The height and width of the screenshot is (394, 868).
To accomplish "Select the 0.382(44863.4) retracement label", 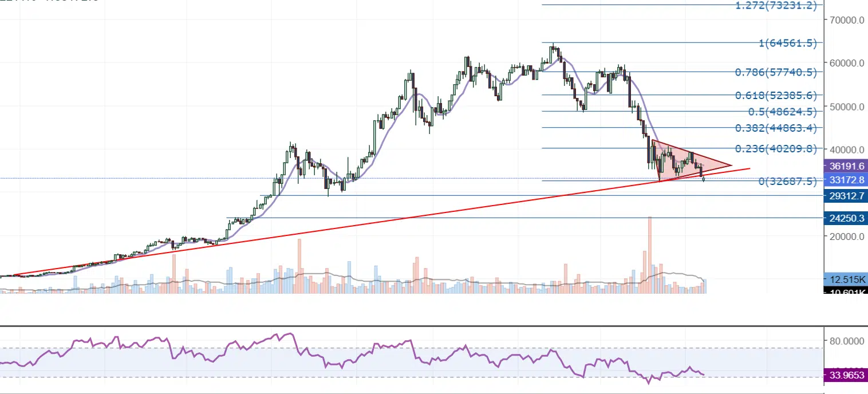I will [x=775, y=128].
